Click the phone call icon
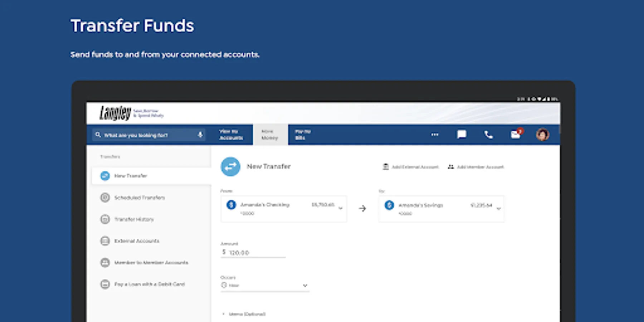This screenshot has width=644, height=322. click(488, 135)
